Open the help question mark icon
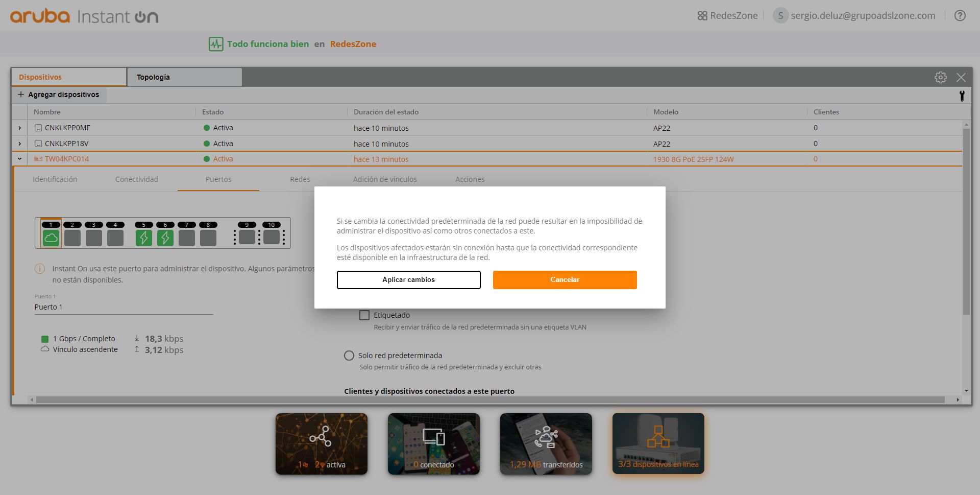980x495 pixels. point(960,16)
